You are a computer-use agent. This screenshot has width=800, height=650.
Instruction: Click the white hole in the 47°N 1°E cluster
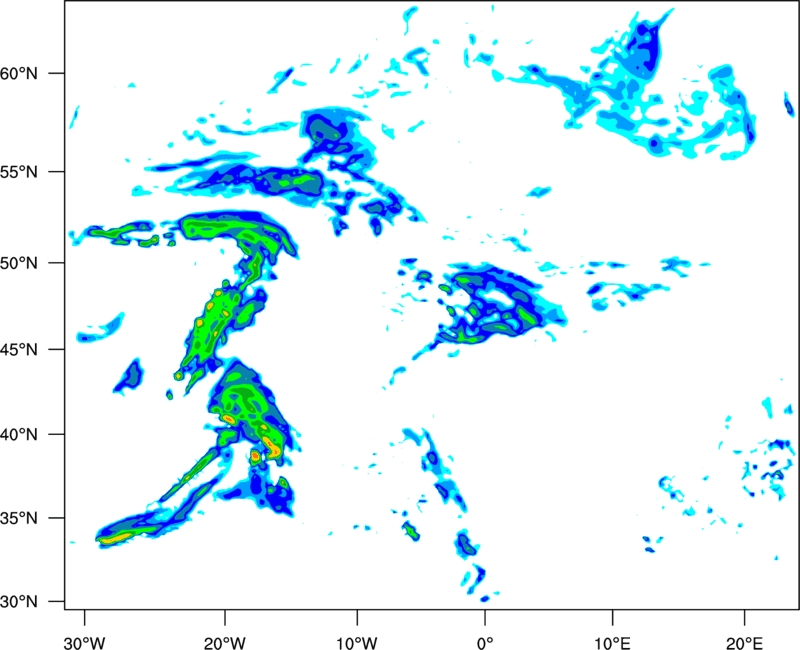click(494, 297)
